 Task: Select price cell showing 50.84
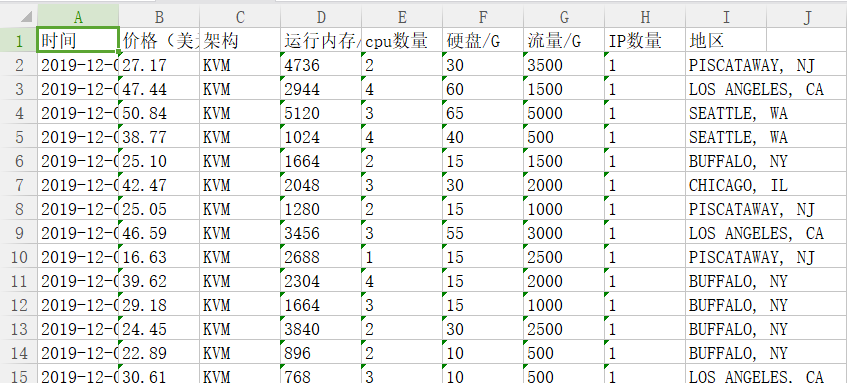[x=159, y=113]
